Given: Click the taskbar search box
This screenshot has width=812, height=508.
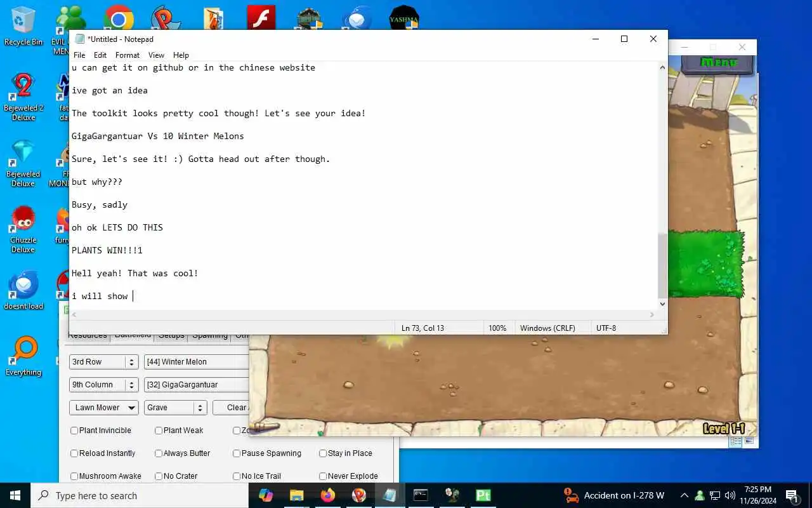Looking at the screenshot, I should click(x=140, y=495).
